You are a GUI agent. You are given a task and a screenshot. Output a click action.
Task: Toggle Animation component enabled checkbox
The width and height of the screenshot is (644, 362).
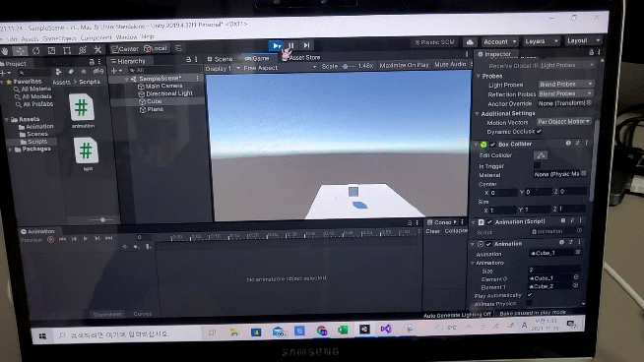pyautogui.click(x=488, y=244)
